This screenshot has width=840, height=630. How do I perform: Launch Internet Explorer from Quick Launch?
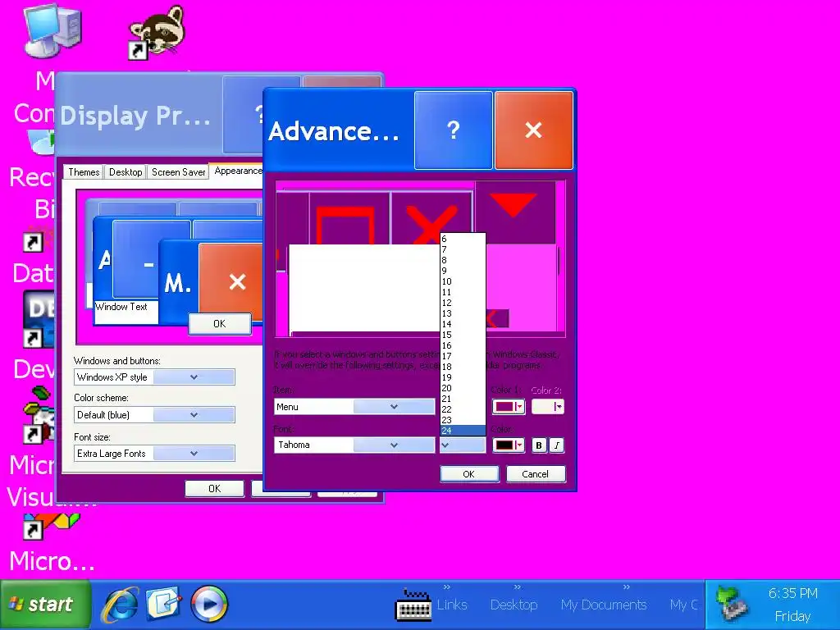[120, 605]
